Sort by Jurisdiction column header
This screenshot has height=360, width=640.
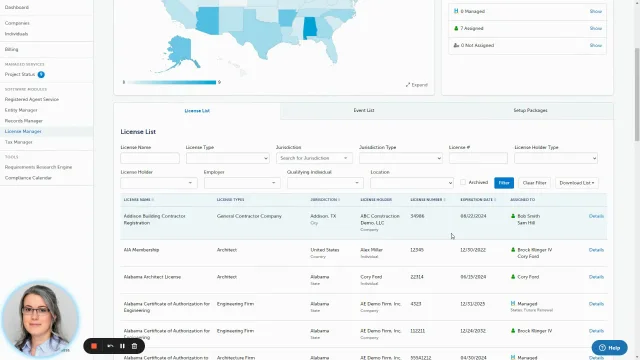pos(325,200)
